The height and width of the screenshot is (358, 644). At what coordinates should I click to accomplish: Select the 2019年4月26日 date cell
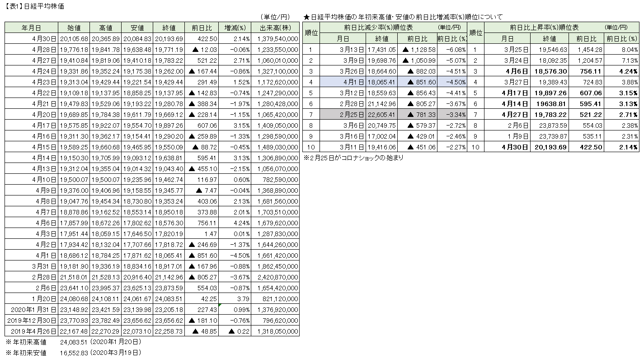pyautogui.click(x=32, y=331)
